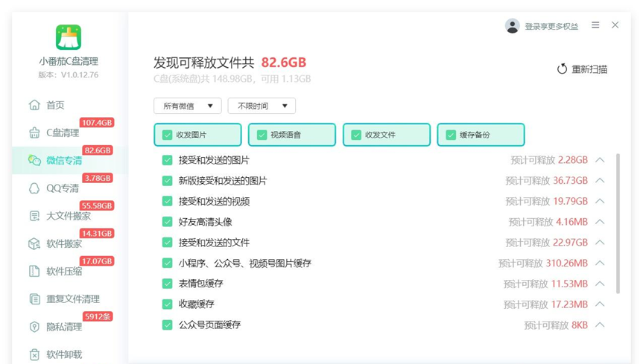
Task: Open the 软件搬家 menu item
Action: (x=64, y=243)
